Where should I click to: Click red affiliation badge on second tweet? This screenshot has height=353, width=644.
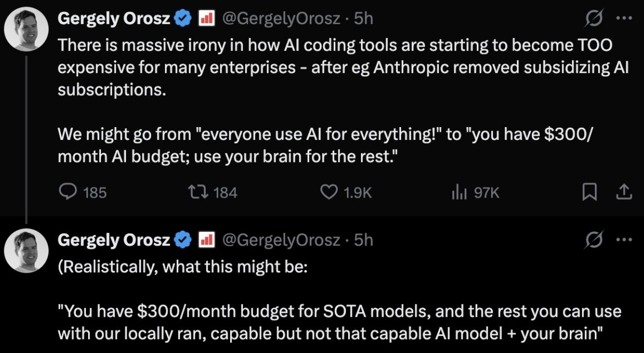tap(206, 241)
